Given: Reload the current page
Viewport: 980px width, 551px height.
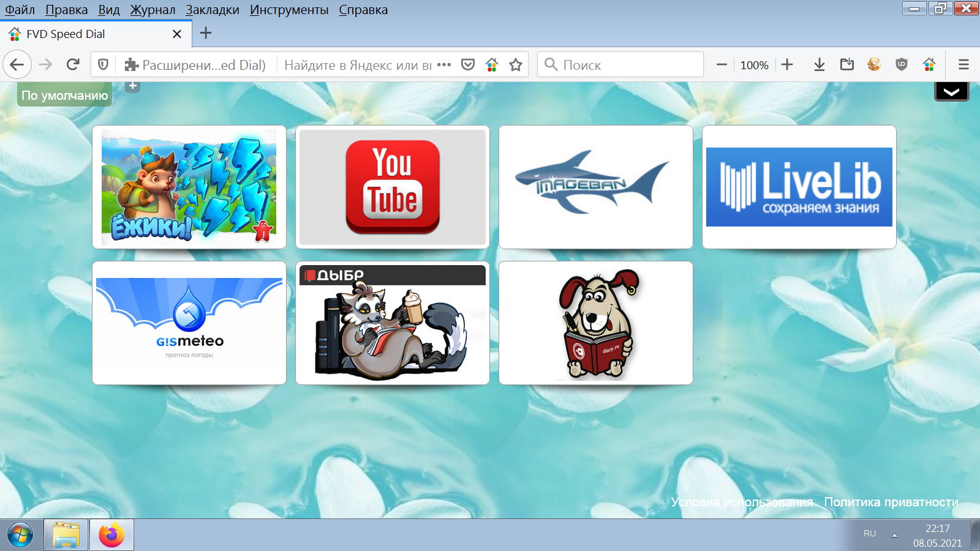Looking at the screenshot, I should 73,64.
